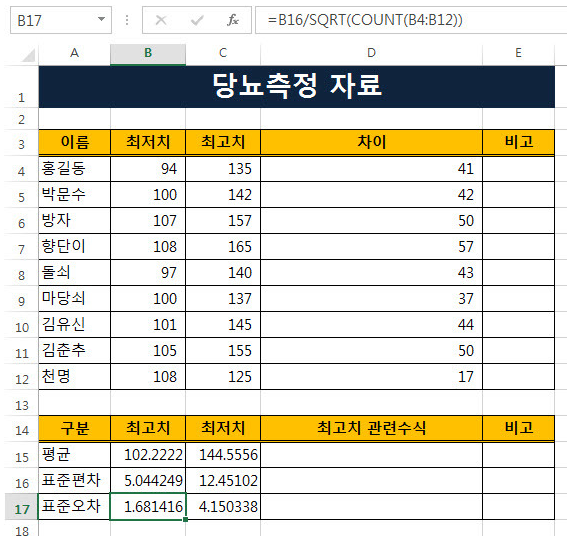This screenshot has width=567, height=541.
Task: Click cell with value 165
Action: (x=223, y=247)
